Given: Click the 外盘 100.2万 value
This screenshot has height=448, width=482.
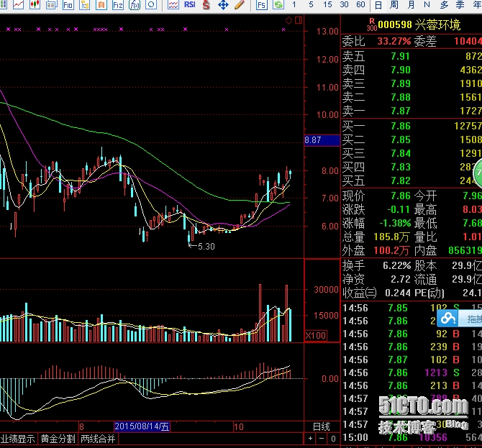Looking at the screenshot, I should tap(391, 251).
